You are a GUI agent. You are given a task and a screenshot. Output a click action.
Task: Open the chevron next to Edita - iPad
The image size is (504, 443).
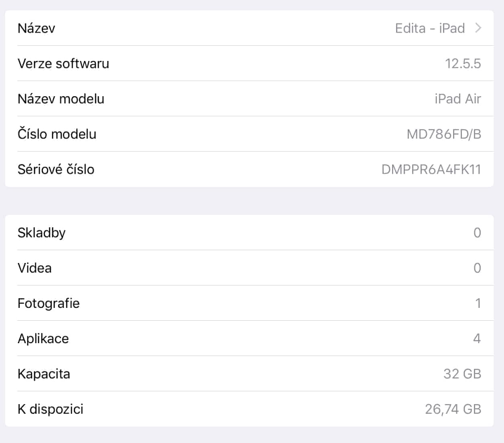[478, 28]
